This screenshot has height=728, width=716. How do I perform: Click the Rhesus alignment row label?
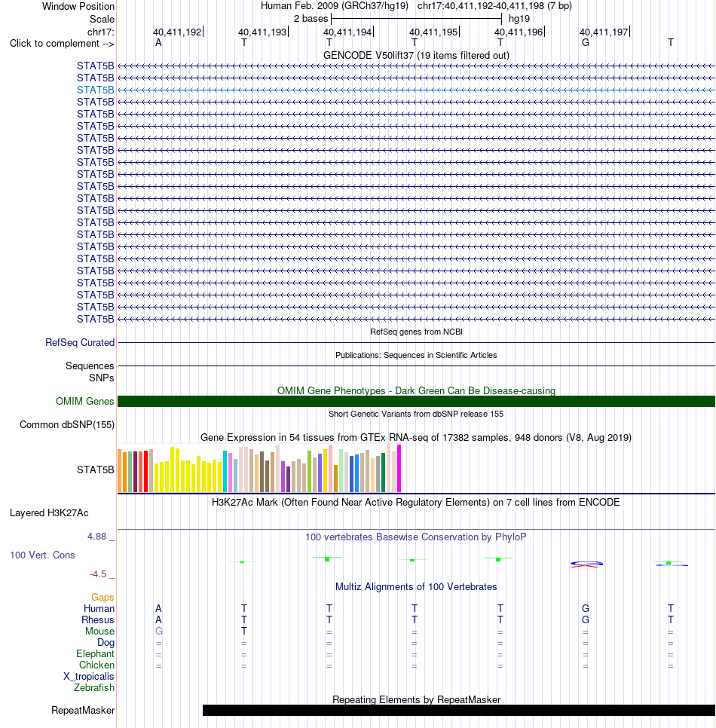pyautogui.click(x=98, y=619)
